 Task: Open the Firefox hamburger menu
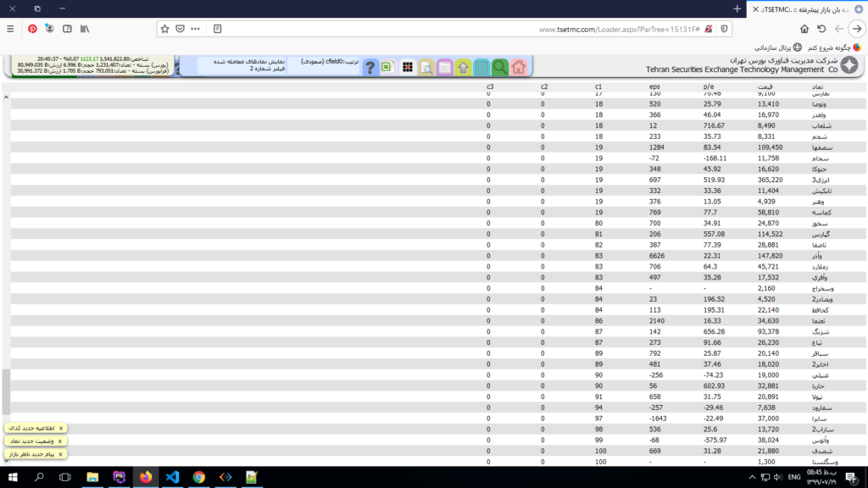coord(10,28)
